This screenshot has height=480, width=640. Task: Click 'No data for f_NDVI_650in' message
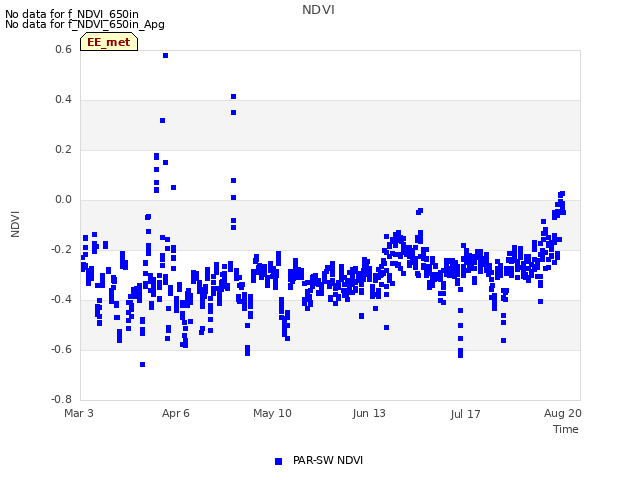click(x=72, y=14)
